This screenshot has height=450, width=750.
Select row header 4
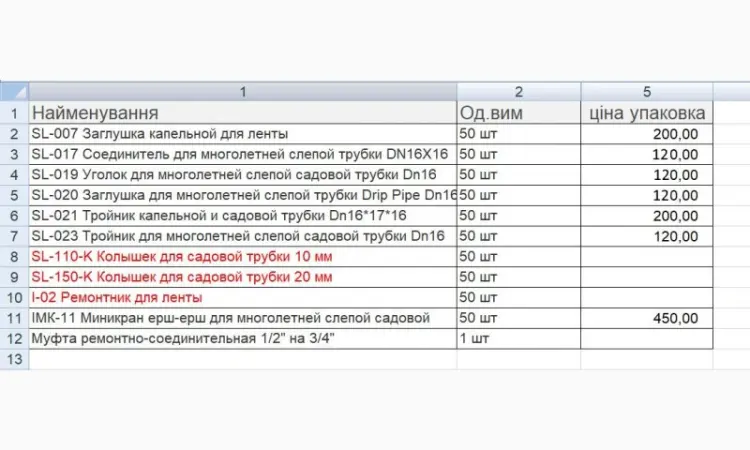pyautogui.click(x=14, y=175)
